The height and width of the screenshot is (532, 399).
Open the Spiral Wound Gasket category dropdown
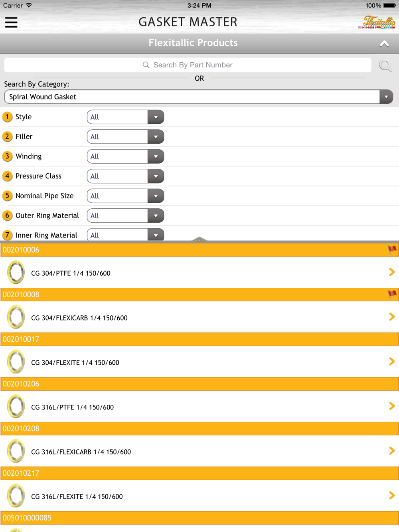[x=199, y=97]
